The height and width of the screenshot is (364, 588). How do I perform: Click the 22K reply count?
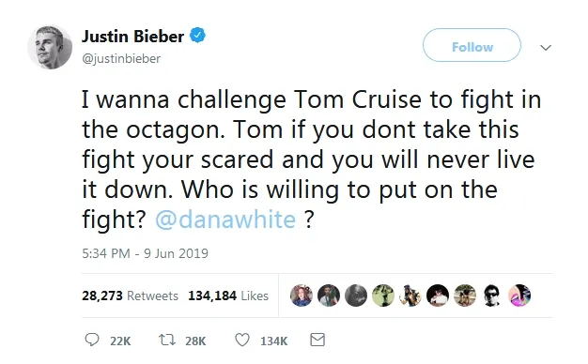tap(120, 341)
